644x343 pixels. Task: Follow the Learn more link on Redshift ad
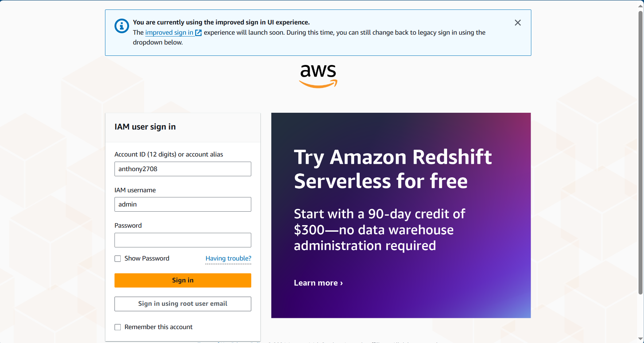point(318,283)
